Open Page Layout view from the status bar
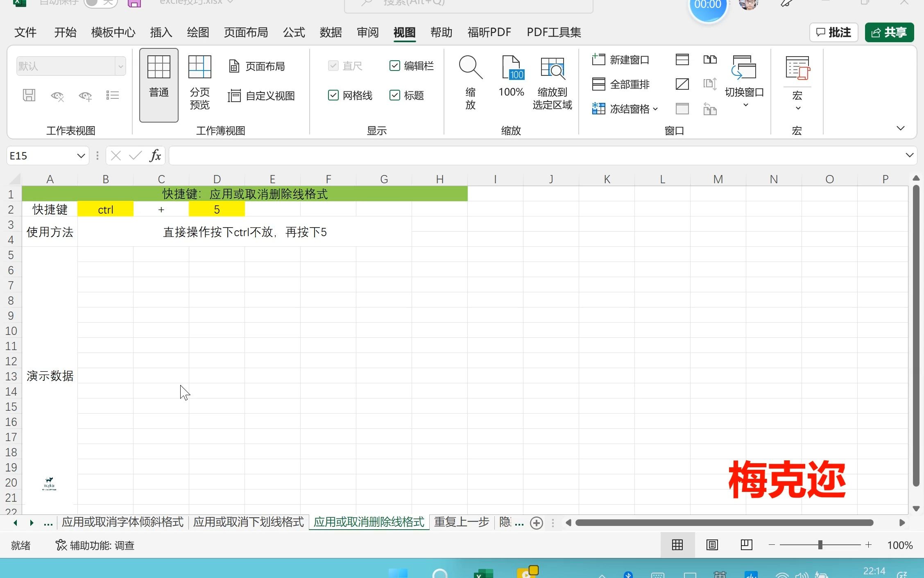Screen dimensions: 924x578 (x=711, y=545)
